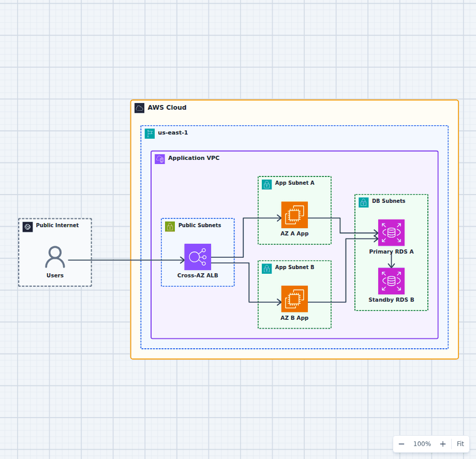476x459 pixels.
Task: Click the Cross-AZ ALB label text
Action: [x=198, y=275]
